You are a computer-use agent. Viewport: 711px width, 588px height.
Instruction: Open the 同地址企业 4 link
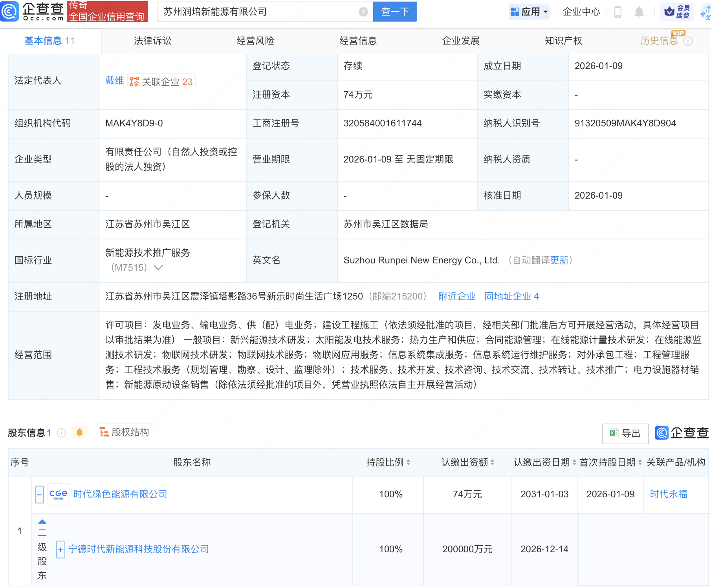511,296
